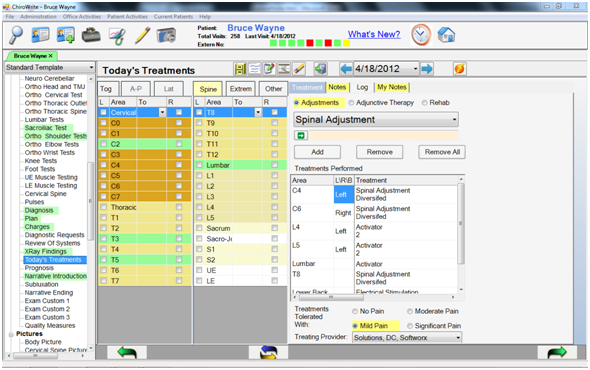This screenshot has height=370, width=590.
Task: Click the orange lightning bolt icon
Action: click(x=460, y=69)
